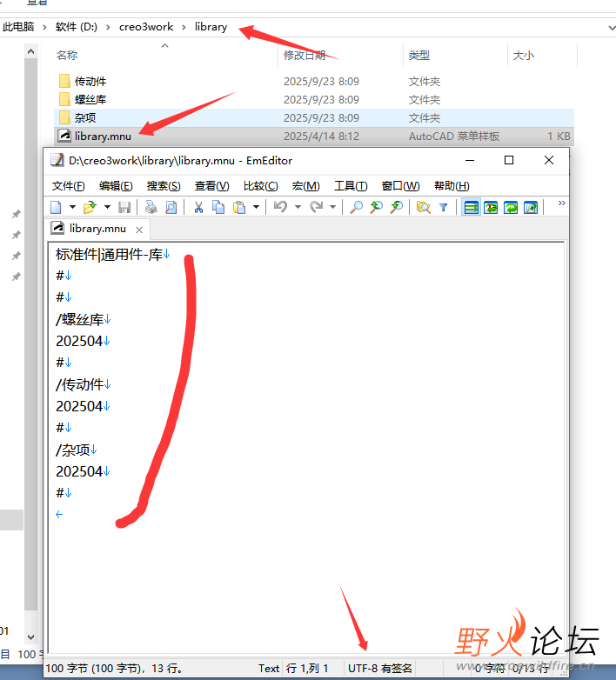Expand the Paste dropdown arrow
The image size is (616, 680).
(x=257, y=207)
